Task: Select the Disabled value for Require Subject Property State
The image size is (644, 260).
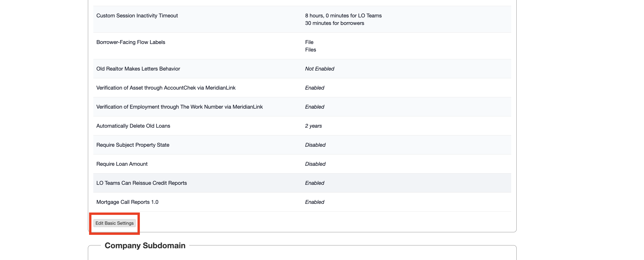Action: (x=315, y=145)
